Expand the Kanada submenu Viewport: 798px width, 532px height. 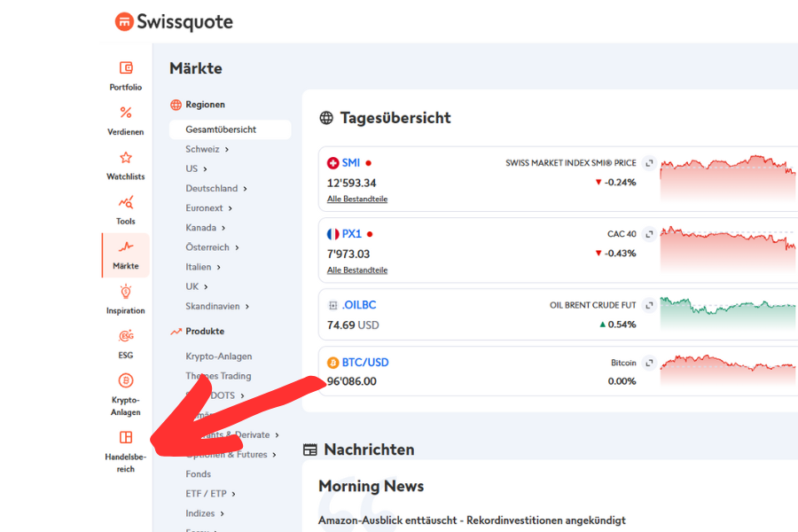click(223, 228)
